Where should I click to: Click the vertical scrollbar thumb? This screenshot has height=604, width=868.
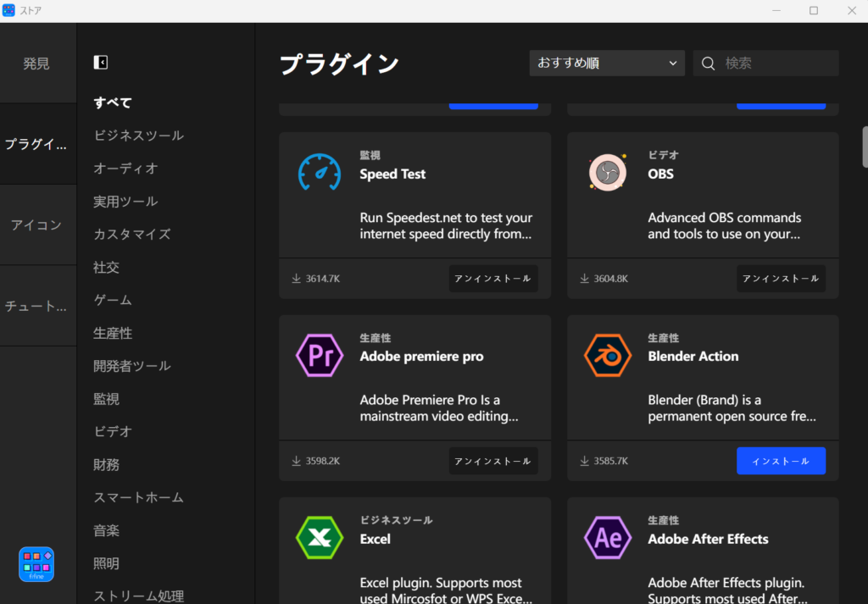(x=865, y=147)
